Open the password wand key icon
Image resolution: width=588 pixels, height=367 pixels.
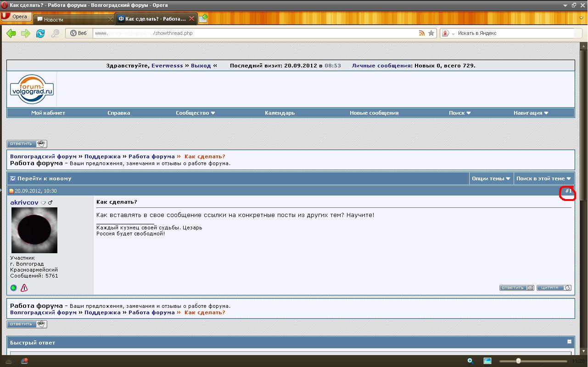pyautogui.click(x=55, y=33)
